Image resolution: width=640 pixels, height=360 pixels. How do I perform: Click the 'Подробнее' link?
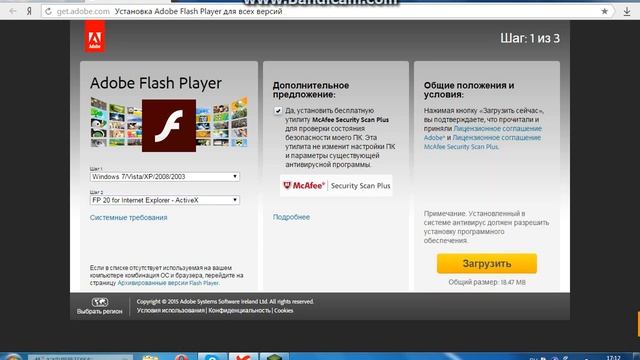(291, 217)
